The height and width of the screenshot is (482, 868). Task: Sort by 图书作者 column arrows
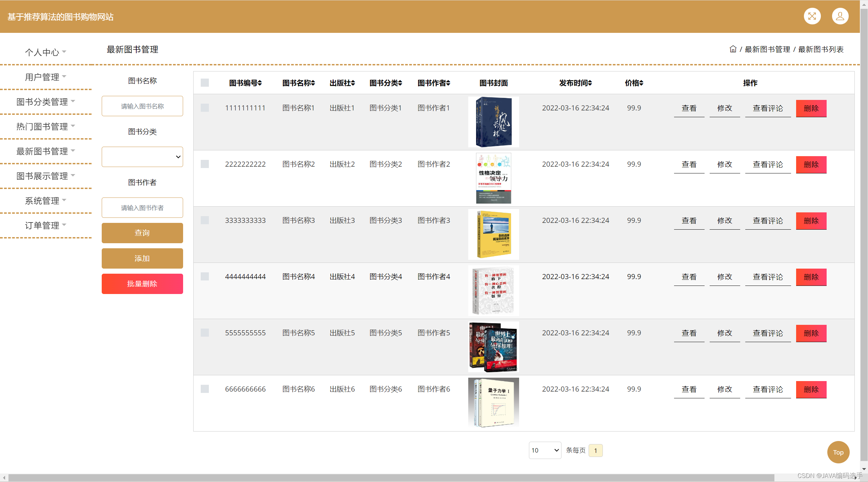pyautogui.click(x=448, y=83)
